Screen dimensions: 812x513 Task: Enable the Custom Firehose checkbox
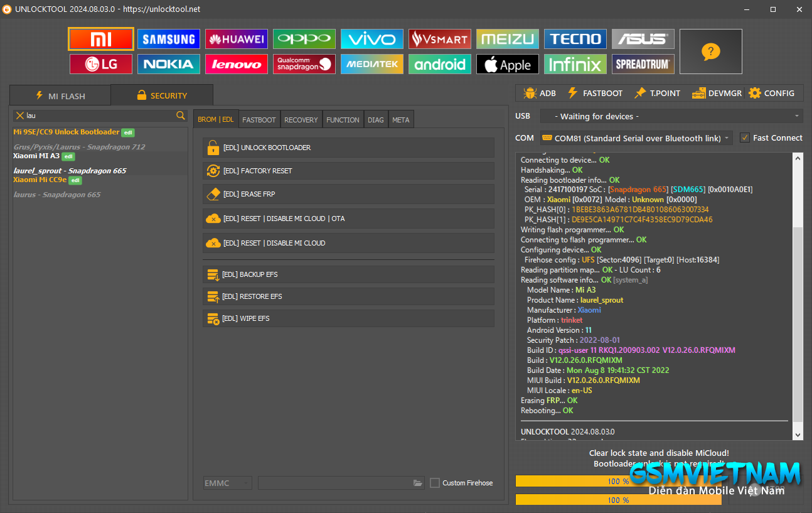point(435,483)
